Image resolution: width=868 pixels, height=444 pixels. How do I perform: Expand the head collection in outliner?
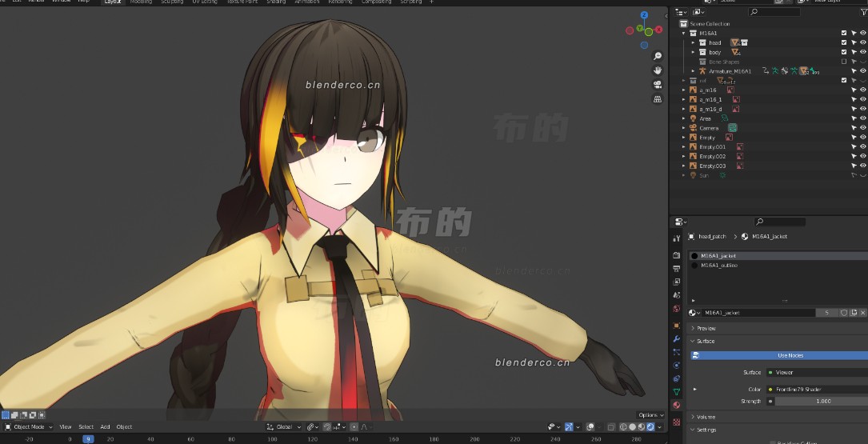pos(693,42)
